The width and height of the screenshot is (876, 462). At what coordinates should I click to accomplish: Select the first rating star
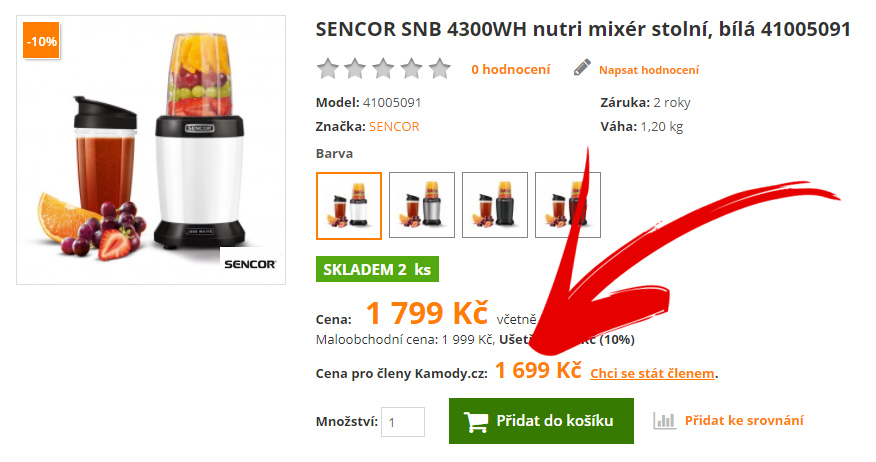pos(328,69)
